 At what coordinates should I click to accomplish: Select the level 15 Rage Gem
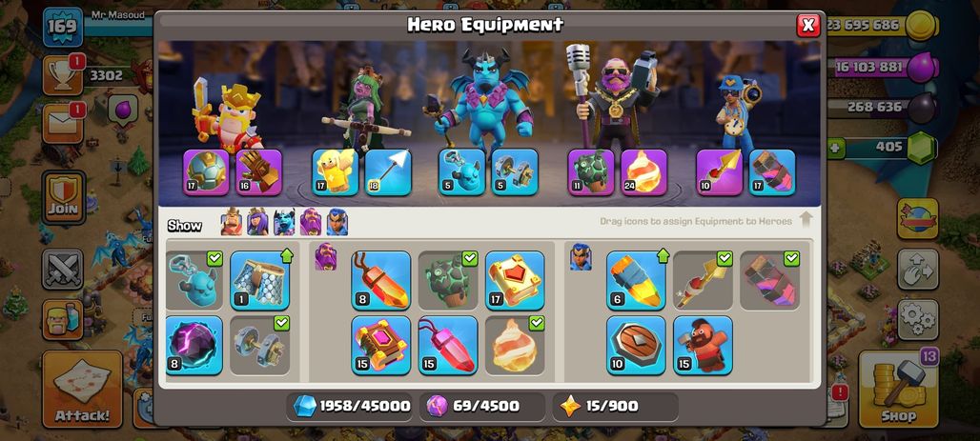[447, 345]
